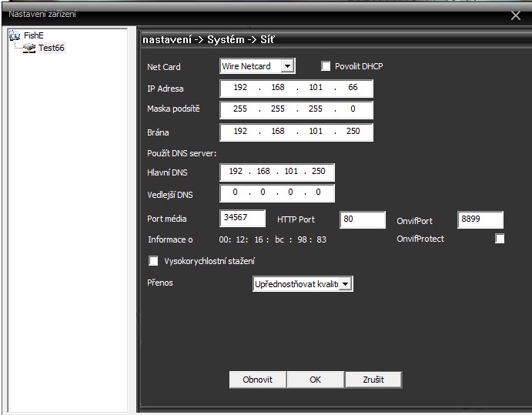The width and height of the screenshot is (532, 415).
Task: Click the 'Použít DNS server:' label
Action: pyautogui.click(x=182, y=153)
